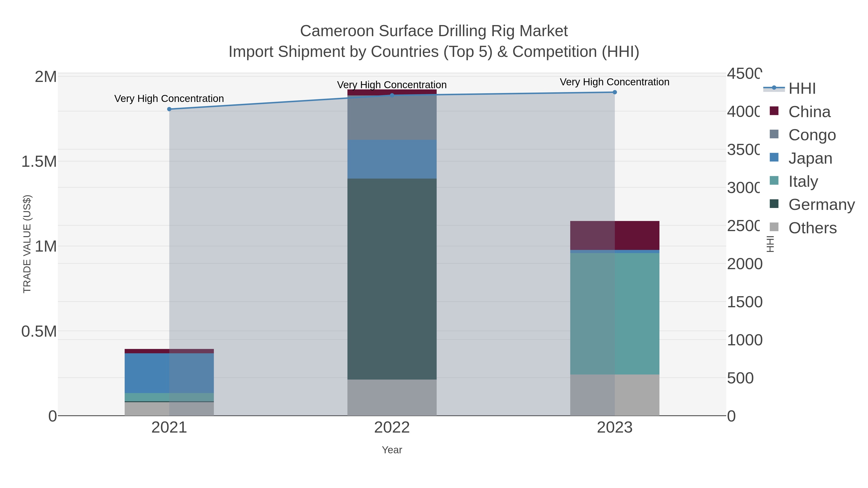Image resolution: width=868 pixels, height=488 pixels.
Task: Click the 2022 x-axis label
Action: point(392,428)
